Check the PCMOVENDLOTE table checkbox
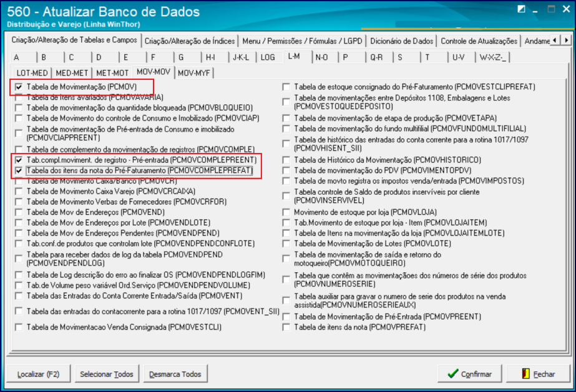 point(19,223)
